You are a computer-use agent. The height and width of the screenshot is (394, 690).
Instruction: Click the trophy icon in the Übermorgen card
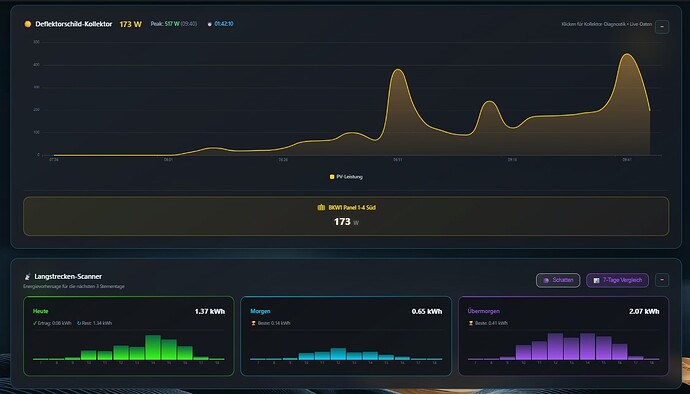pyautogui.click(x=470, y=323)
